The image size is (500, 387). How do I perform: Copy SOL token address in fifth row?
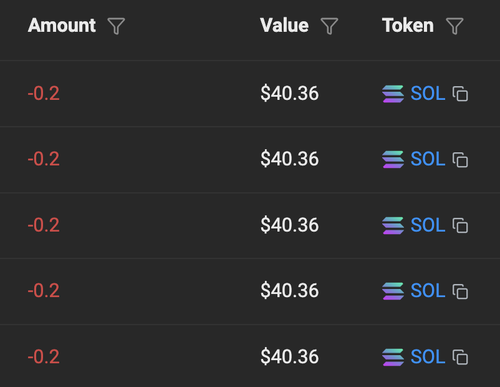(x=460, y=357)
